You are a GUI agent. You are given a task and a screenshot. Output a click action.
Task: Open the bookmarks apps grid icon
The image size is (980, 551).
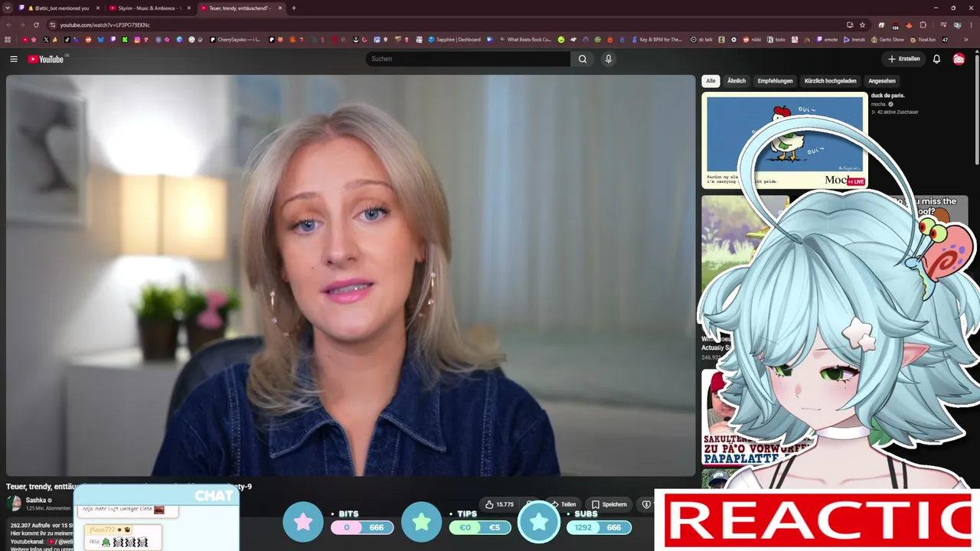point(8,39)
